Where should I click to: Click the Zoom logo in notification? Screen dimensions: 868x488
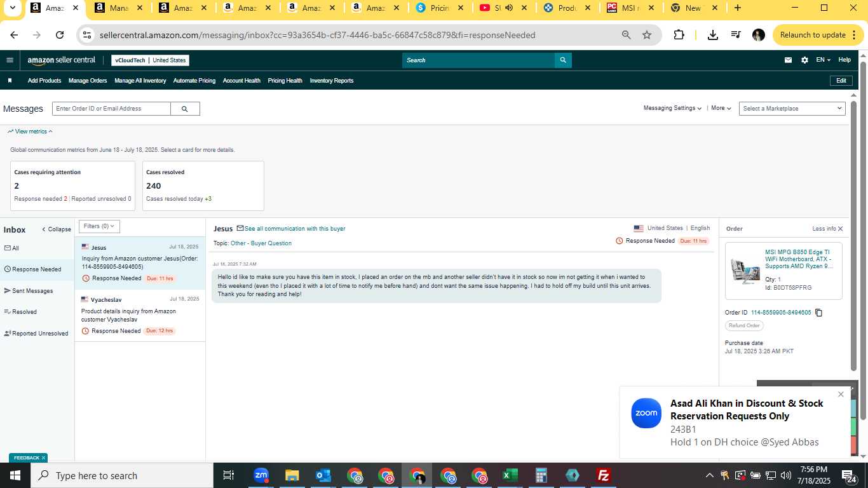coord(646,413)
